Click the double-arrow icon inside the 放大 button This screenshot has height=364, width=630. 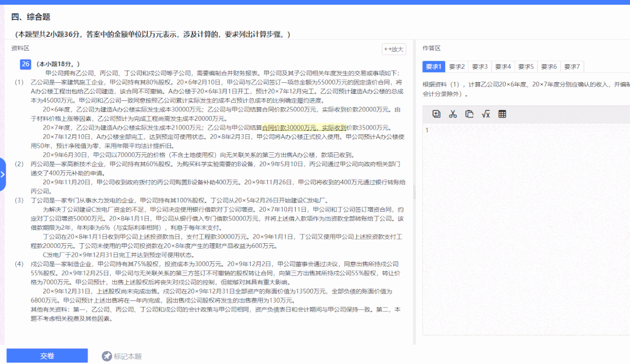pos(387,49)
